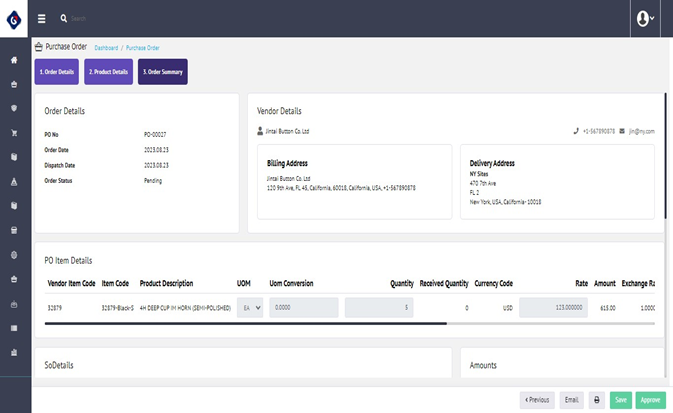Image resolution: width=673 pixels, height=413 pixels.
Task: Switch to 1. Order Details tab
Action: tap(56, 72)
